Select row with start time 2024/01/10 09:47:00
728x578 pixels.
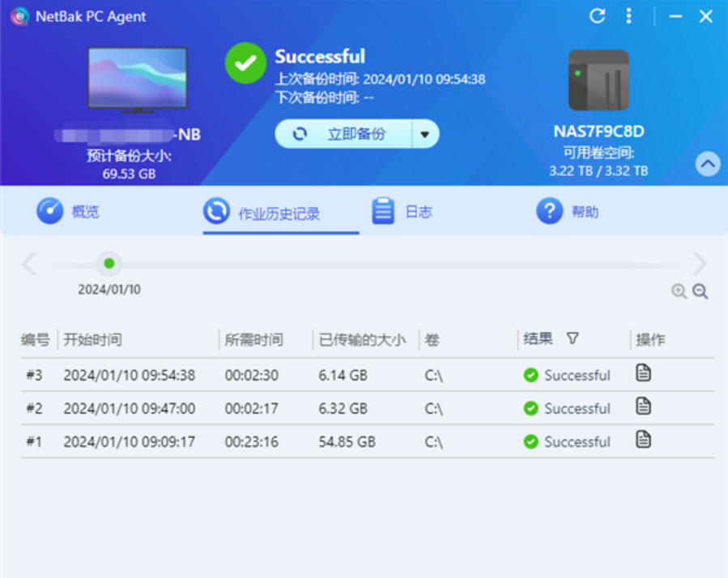click(368, 408)
